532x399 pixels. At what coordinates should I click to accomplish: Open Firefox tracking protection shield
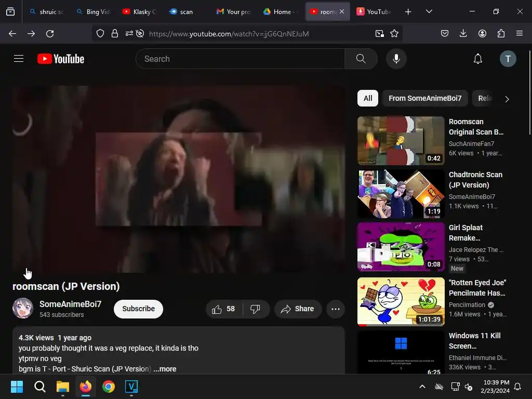(100, 34)
